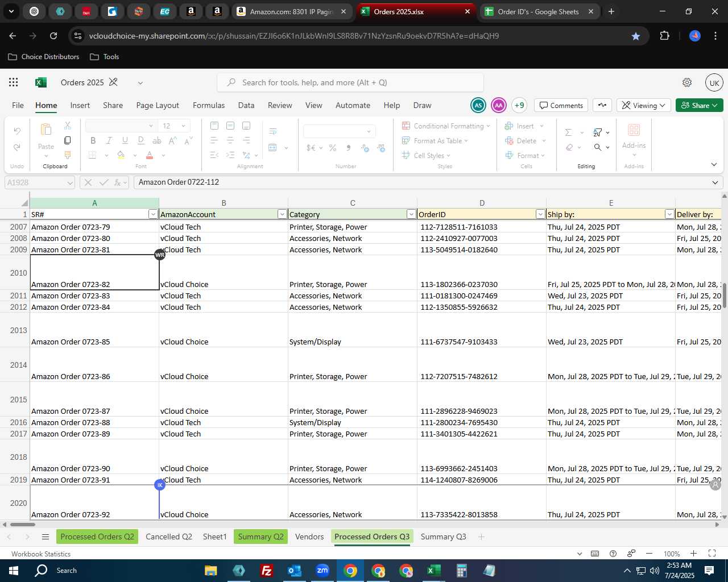Open the Zoom app in taskbar
The height and width of the screenshot is (582, 728).
click(x=322, y=571)
